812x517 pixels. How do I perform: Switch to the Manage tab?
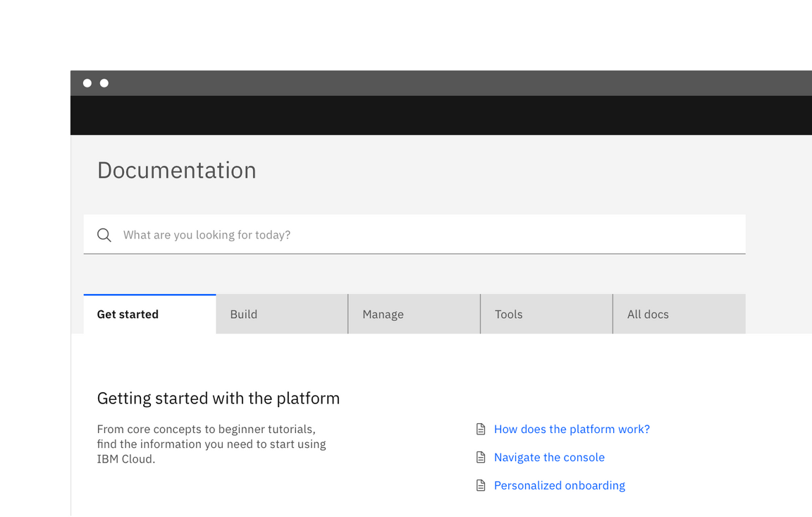coord(383,314)
